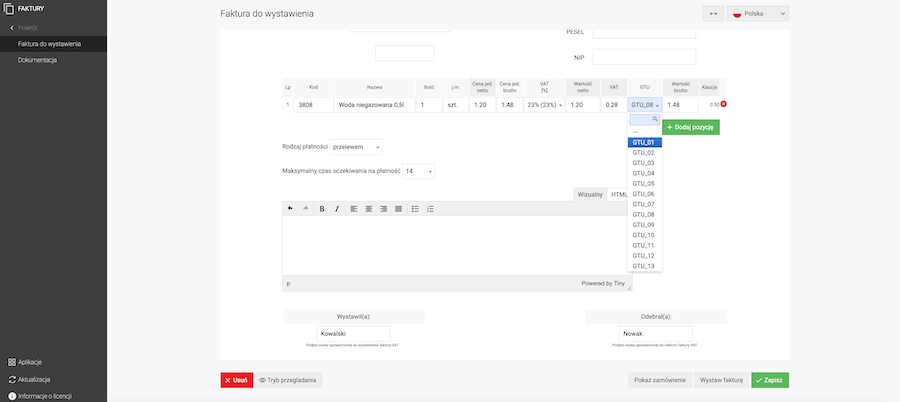Insert a bulleted list in the editor
Screen dimensions: 900x402
(415, 209)
